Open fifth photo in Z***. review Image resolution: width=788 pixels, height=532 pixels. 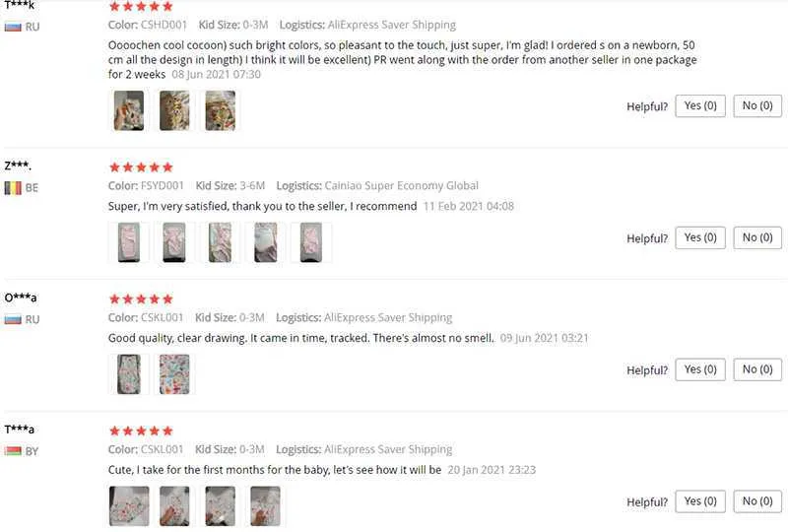(311, 242)
